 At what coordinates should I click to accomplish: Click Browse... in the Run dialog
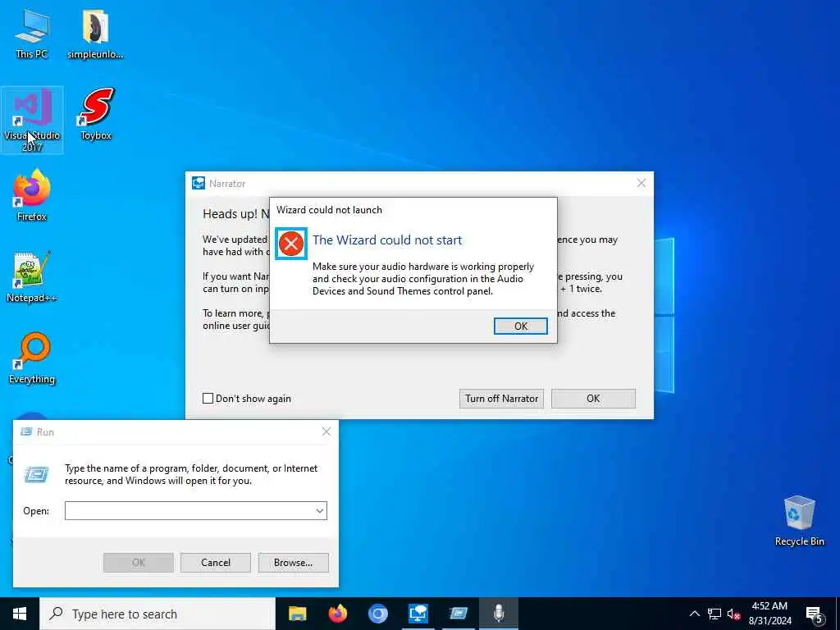tap(293, 563)
